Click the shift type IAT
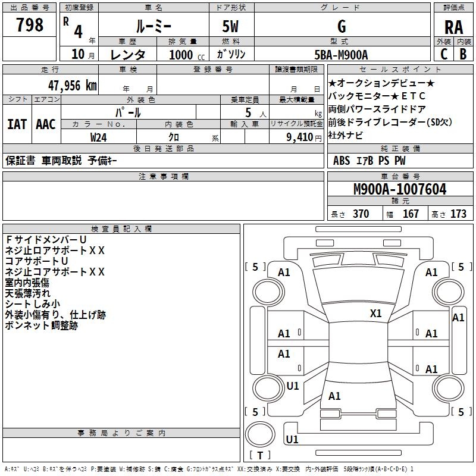This screenshot has width=476, height=476. click(x=17, y=124)
